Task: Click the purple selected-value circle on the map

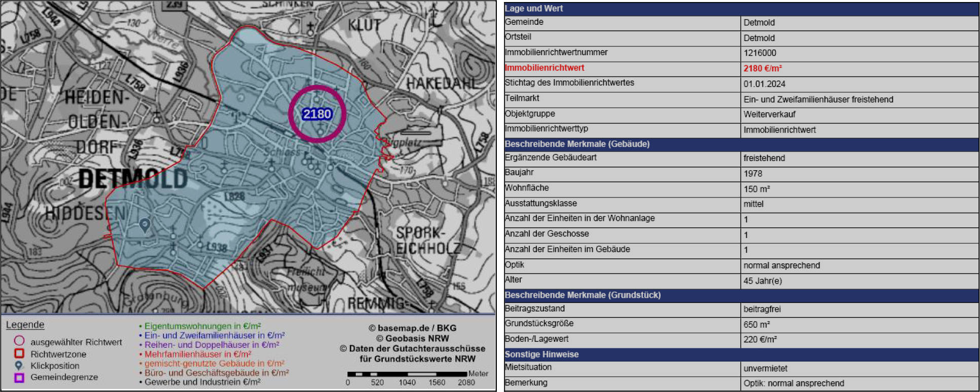Action: pyautogui.click(x=317, y=113)
